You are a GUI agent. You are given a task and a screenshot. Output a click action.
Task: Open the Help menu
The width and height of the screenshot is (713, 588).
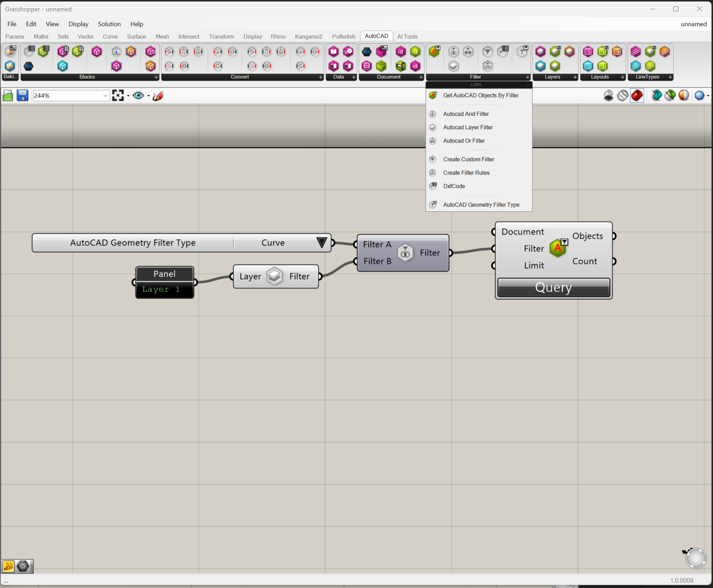point(136,24)
